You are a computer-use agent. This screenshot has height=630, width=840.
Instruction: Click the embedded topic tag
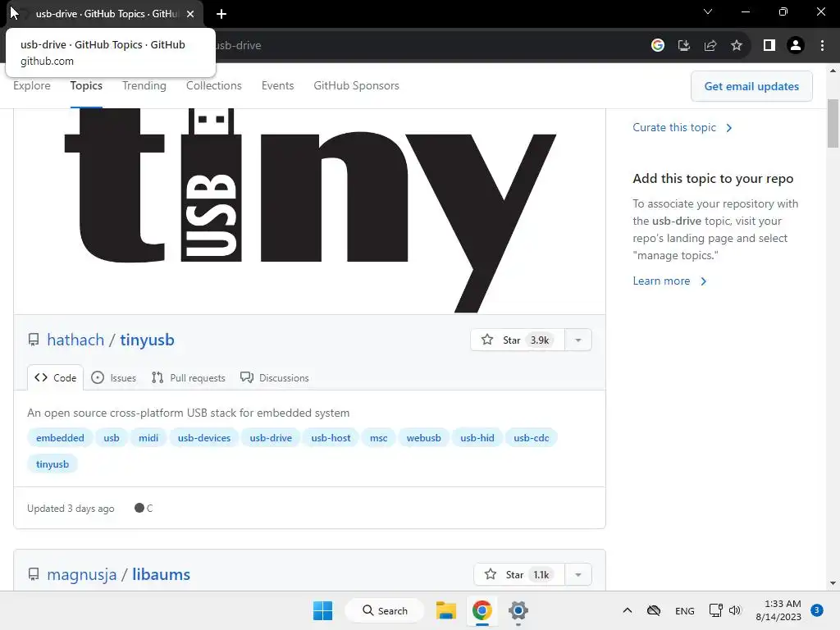(x=60, y=438)
